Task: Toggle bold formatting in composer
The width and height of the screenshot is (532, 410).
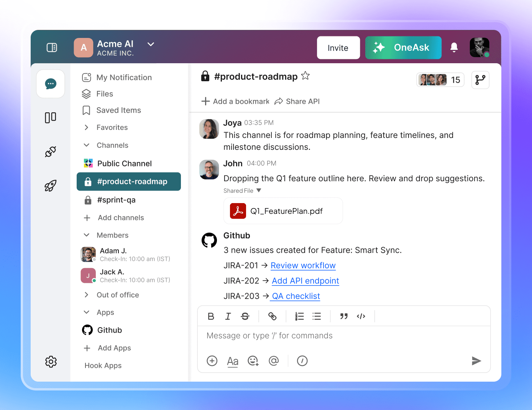Action: point(211,316)
